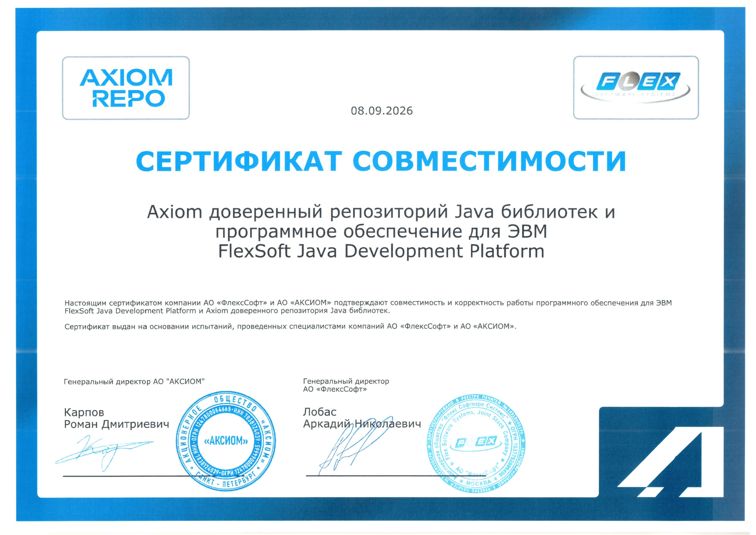The image size is (756, 535).
Task: Click the AXIOM REPO logo
Action: click(x=126, y=88)
